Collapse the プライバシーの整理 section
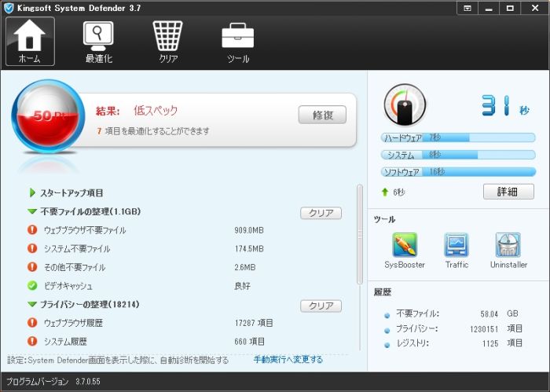The image size is (550, 392). point(32,304)
